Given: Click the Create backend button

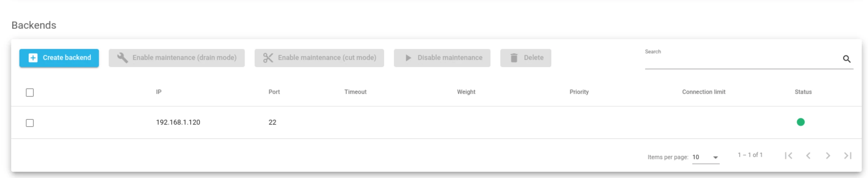Looking at the screenshot, I should 59,58.
